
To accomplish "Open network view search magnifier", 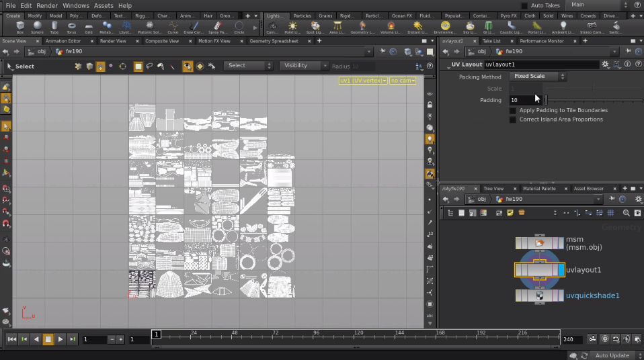I will point(627,213).
